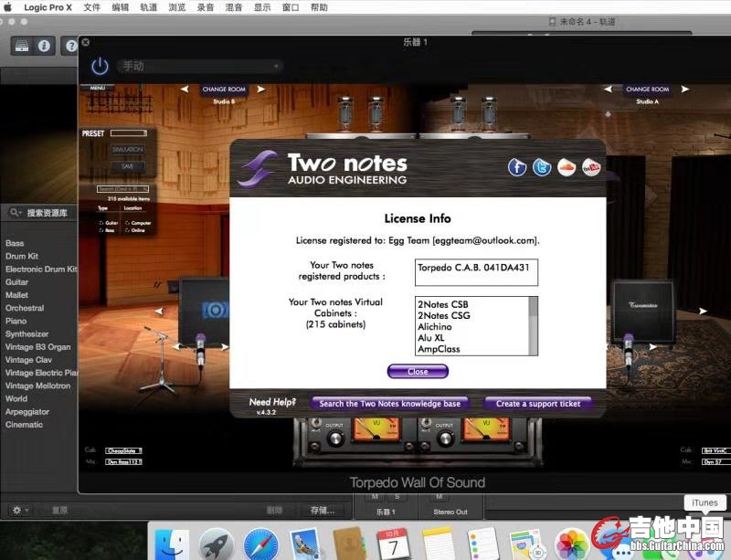Close the License Info dialog
The image size is (731, 560).
418,372
